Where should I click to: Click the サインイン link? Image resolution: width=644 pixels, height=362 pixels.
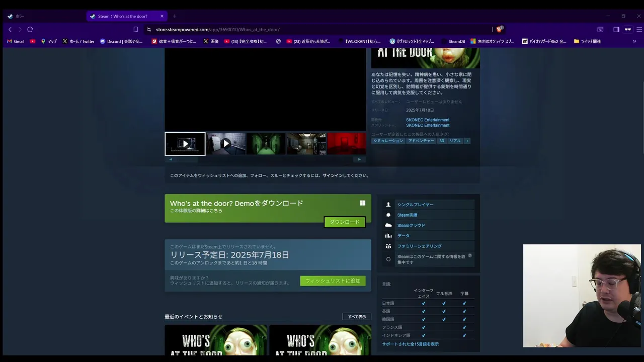[333, 175]
